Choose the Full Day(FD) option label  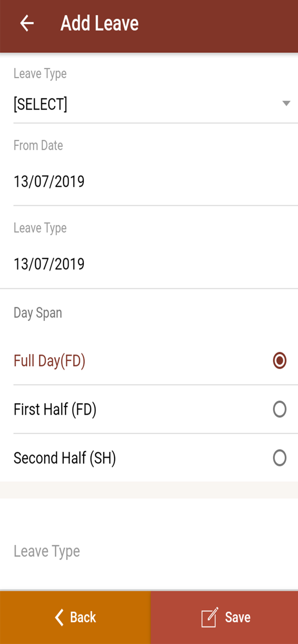(49, 361)
